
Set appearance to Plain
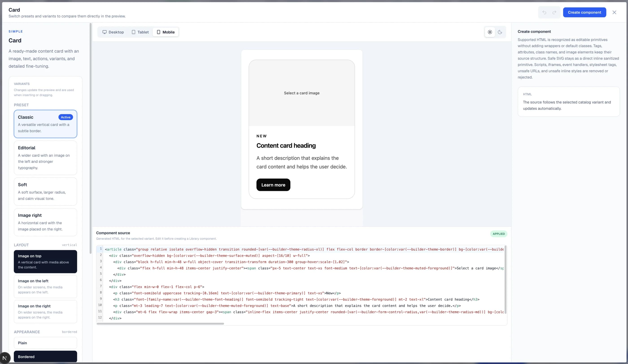[x=45, y=343]
